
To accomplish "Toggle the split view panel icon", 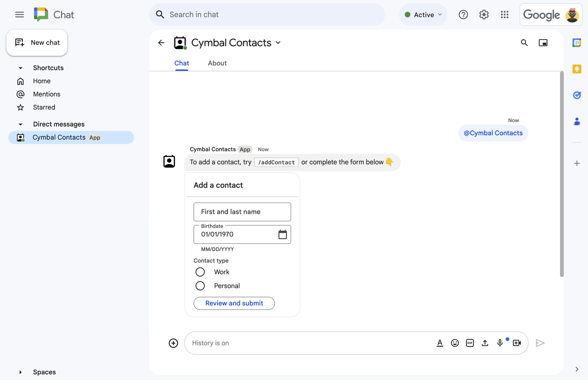I will pyautogui.click(x=543, y=42).
